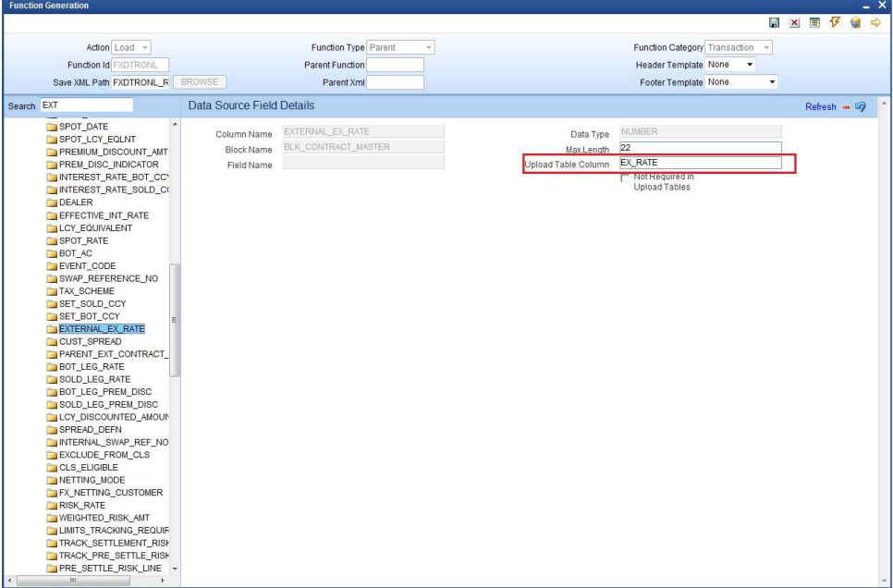The width and height of the screenshot is (893, 588).
Task: Click folder icon of EXTERNAL_EX_RATE
Action: pyautogui.click(x=52, y=329)
